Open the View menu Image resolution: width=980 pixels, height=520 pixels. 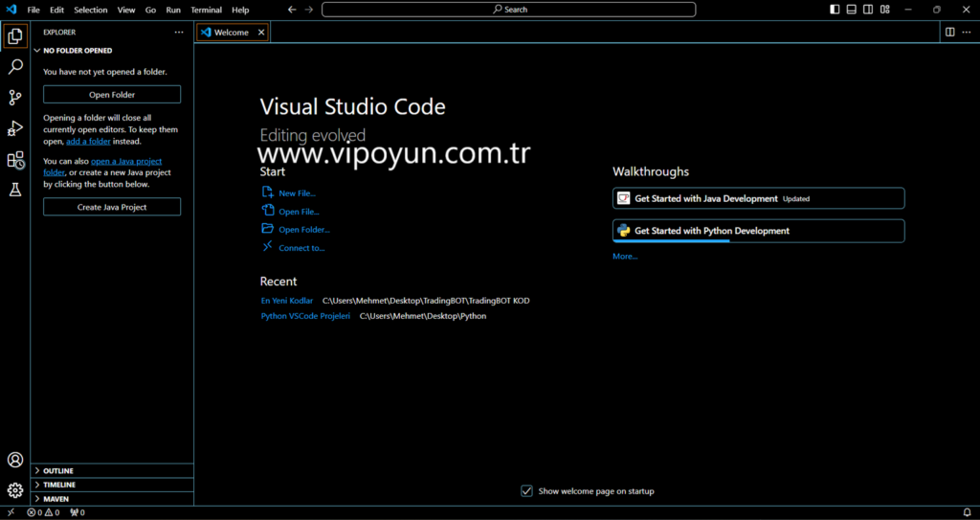tap(126, 10)
